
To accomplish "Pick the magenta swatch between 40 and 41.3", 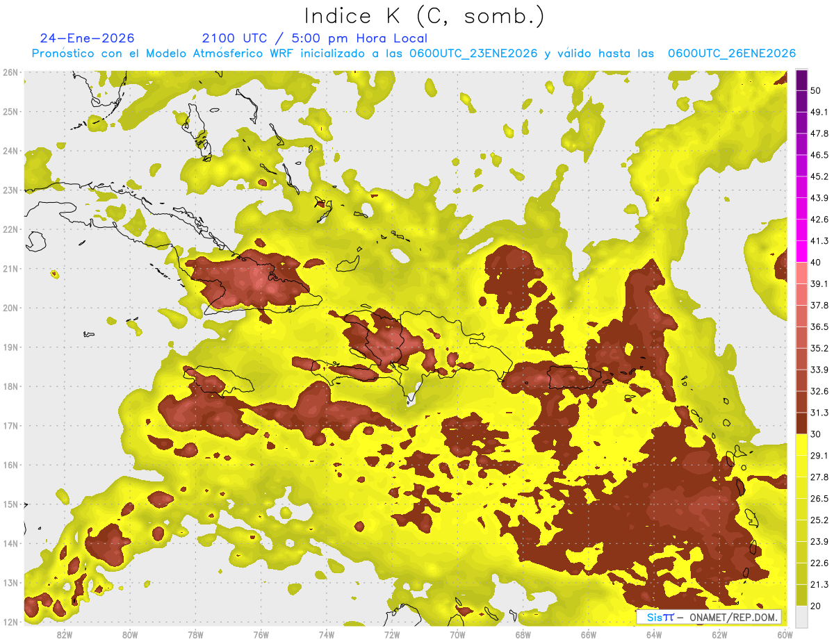I will click(x=802, y=251).
